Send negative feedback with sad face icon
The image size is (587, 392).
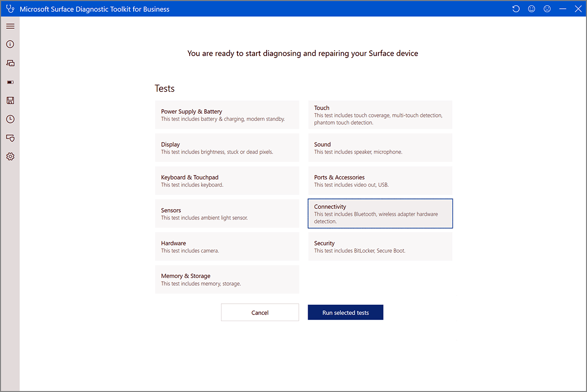tap(547, 8)
